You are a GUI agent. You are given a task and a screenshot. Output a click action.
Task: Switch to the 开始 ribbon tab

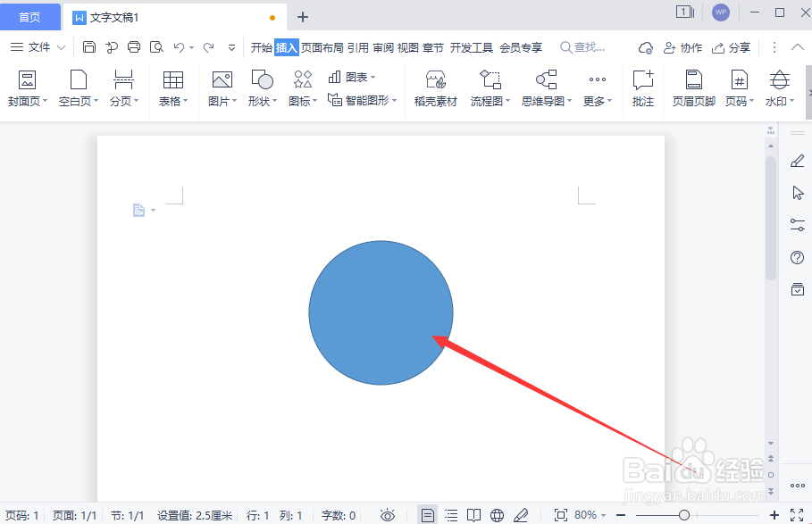pos(262,47)
